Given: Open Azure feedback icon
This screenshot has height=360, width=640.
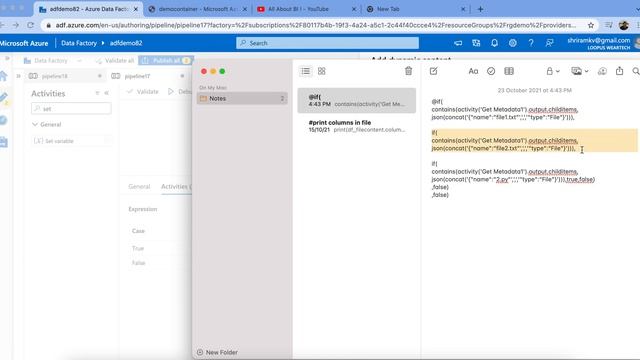Looking at the screenshot, I should point(549,43).
